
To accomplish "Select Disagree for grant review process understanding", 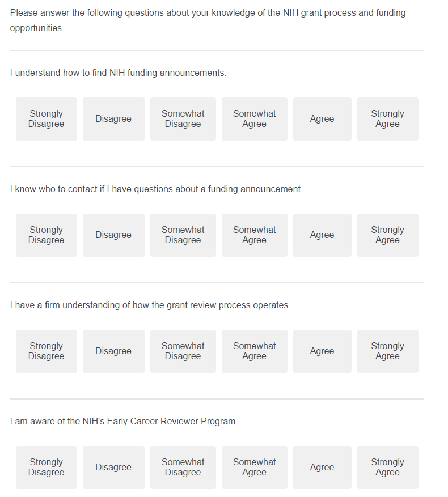I will coord(113,351).
